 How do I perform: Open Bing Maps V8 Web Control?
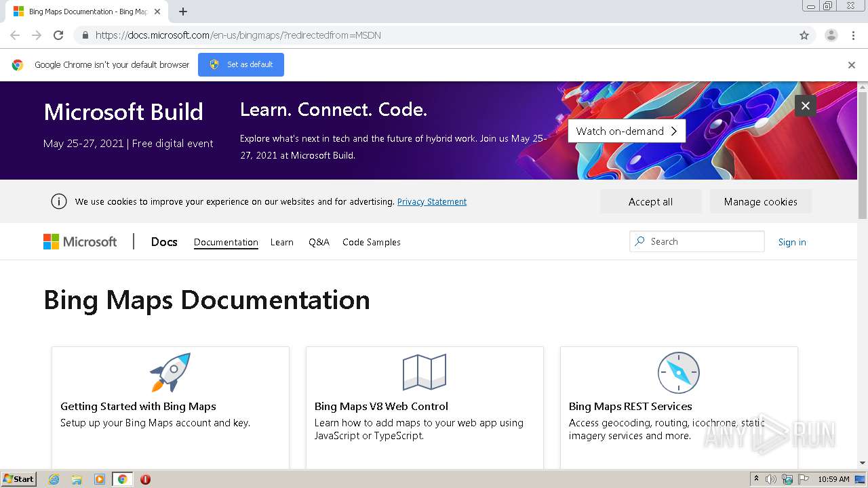coord(381,406)
